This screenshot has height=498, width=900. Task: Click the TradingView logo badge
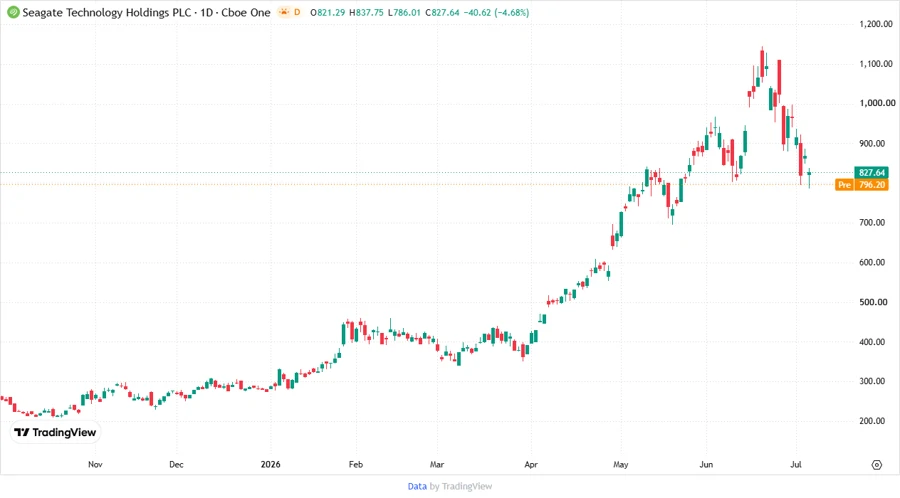(56, 433)
